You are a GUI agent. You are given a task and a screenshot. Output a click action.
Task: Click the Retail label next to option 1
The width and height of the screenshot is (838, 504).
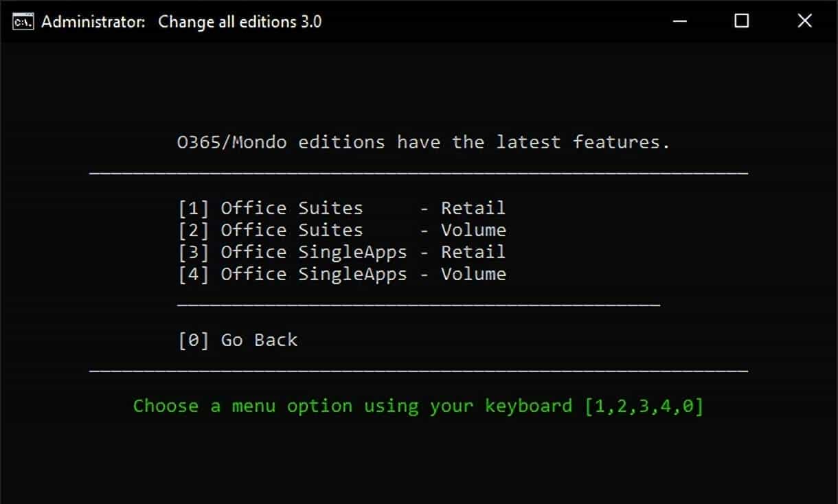473,207
